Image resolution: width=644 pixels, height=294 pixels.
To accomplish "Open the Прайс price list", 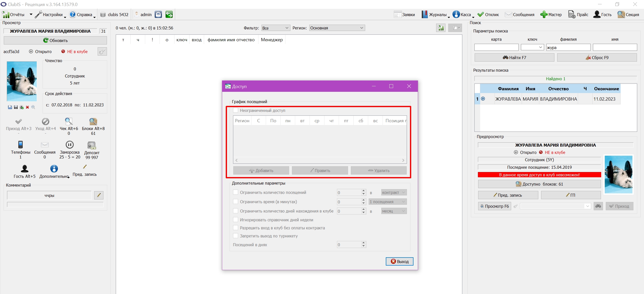I will click(578, 15).
